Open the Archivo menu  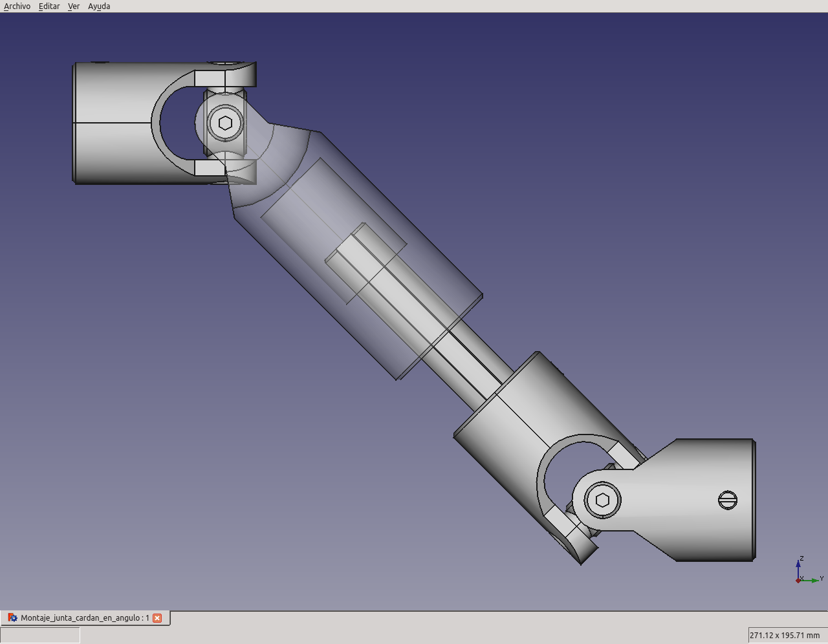tap(17, 6)
